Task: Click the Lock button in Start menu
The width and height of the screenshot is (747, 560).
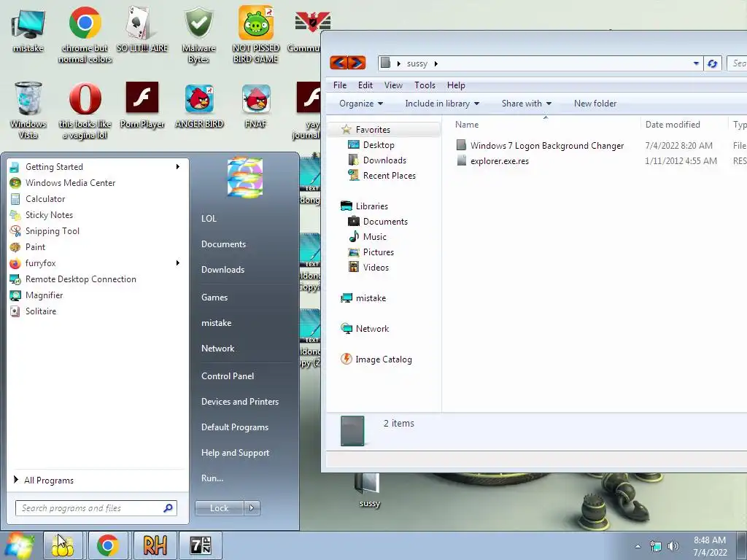Action: point(219,508)
